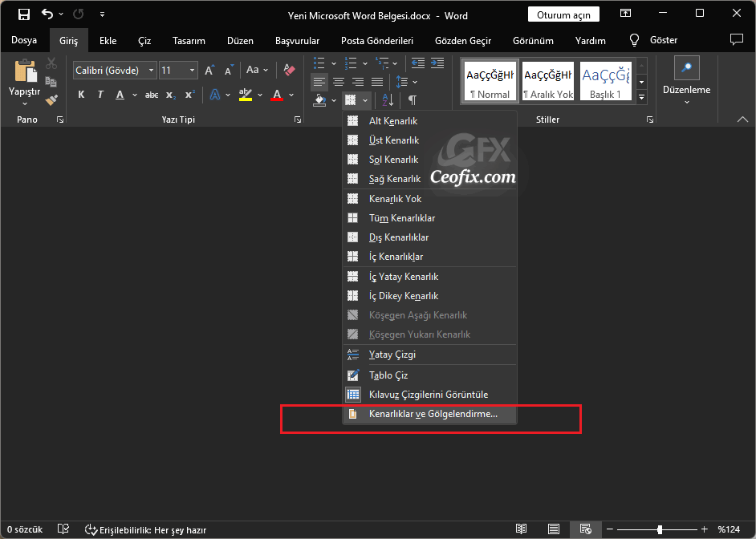Image resolution: width=756 pixels, height=539 pixels.
Task: Increase font size with the larger A icon
Action: tap(209, 71)
